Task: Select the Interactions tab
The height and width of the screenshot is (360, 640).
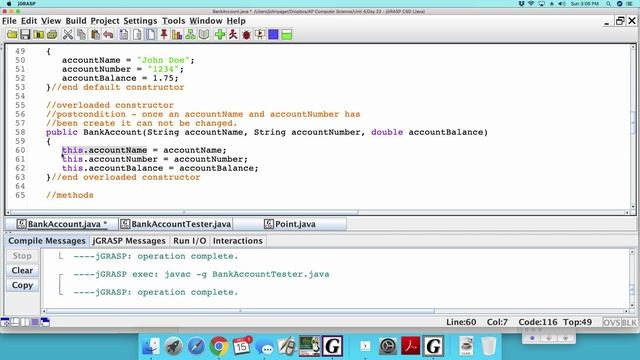Action: tap(238, 241)
